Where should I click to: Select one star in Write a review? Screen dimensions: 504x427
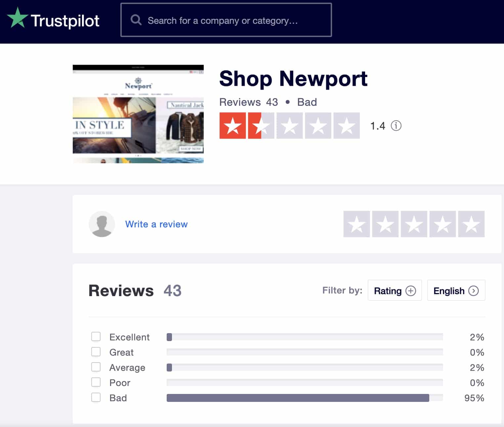357,224
